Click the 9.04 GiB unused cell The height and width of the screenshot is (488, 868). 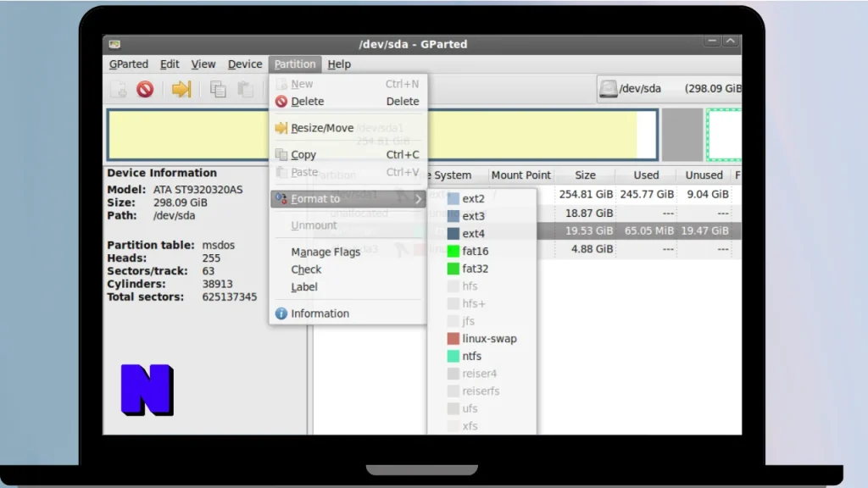708,194
